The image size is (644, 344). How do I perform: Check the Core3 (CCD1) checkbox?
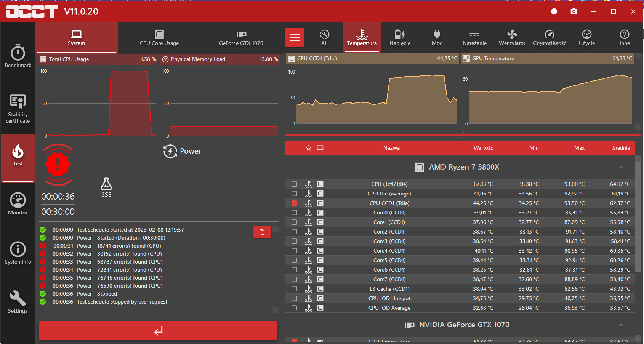[294, 241]
